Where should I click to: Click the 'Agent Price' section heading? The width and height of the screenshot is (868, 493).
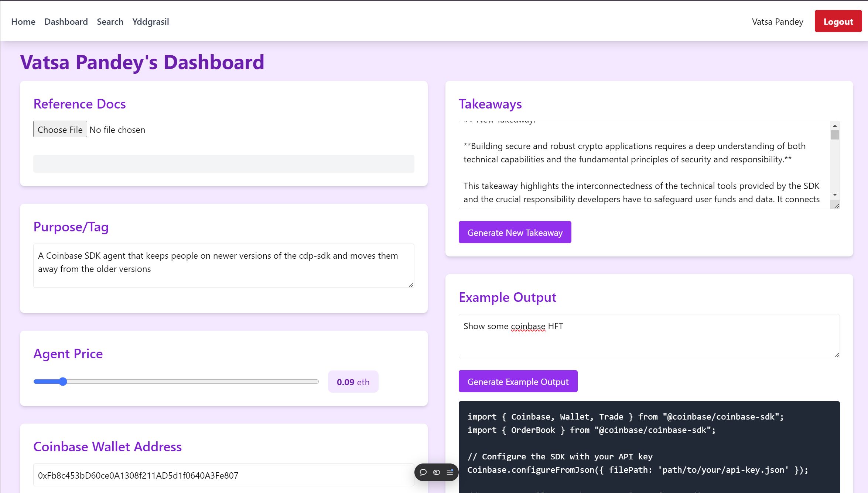68,354
